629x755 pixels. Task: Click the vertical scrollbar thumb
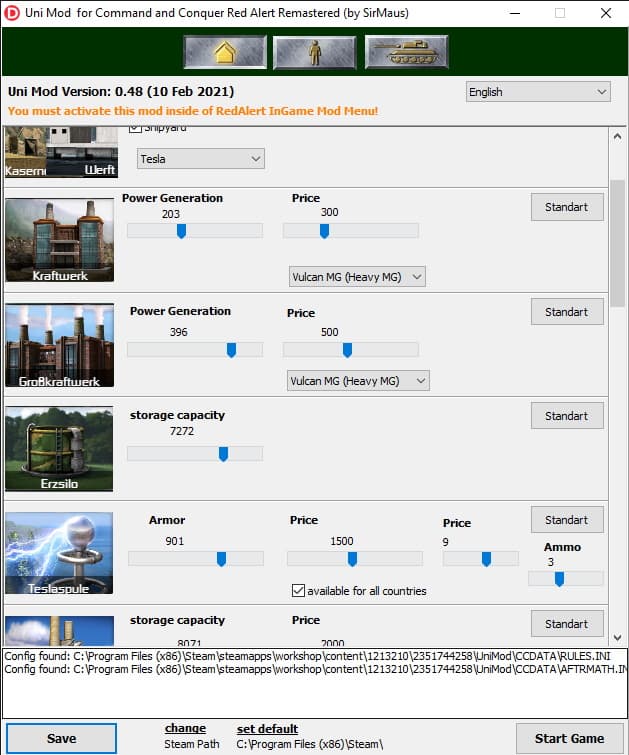coord(617,243)
